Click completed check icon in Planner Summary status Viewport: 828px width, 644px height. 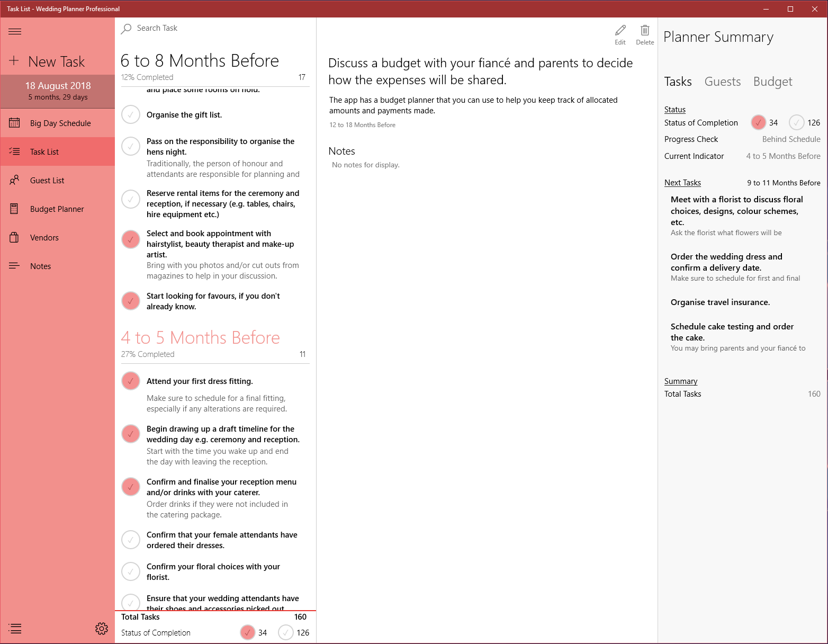pyautogui.click(x=758, y=122)
